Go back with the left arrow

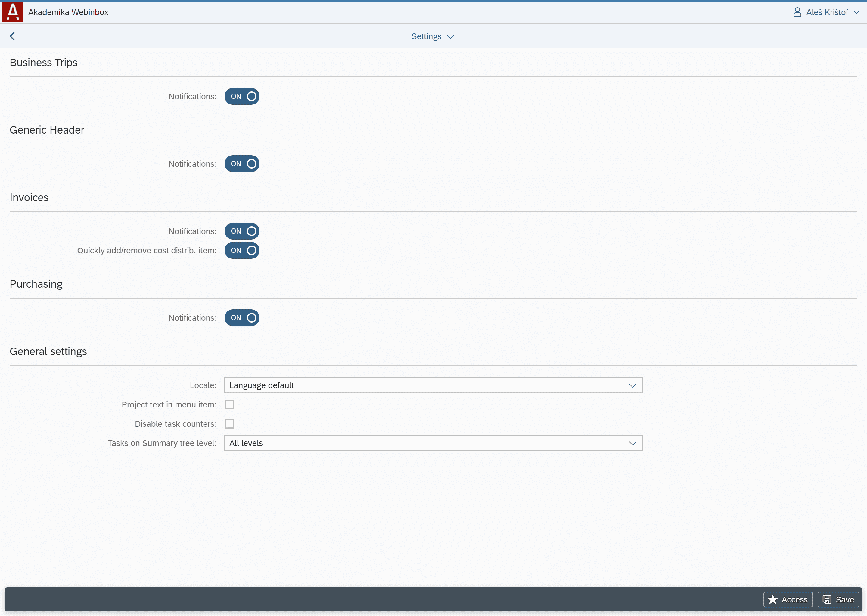point(13,36)
